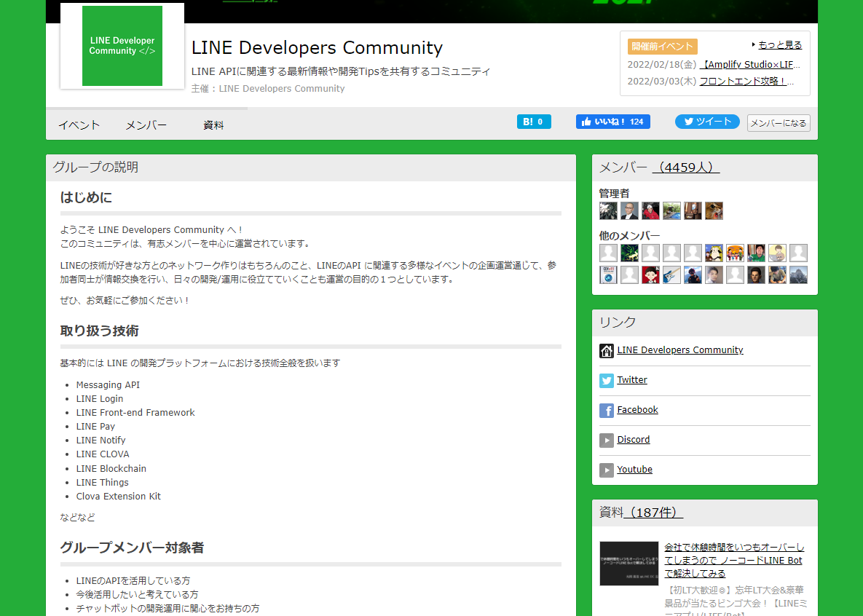This screenshot has width=863, height=616.
Task: Open member avatar with CEDEC-style book cover
Action: [x=608, y=275]
